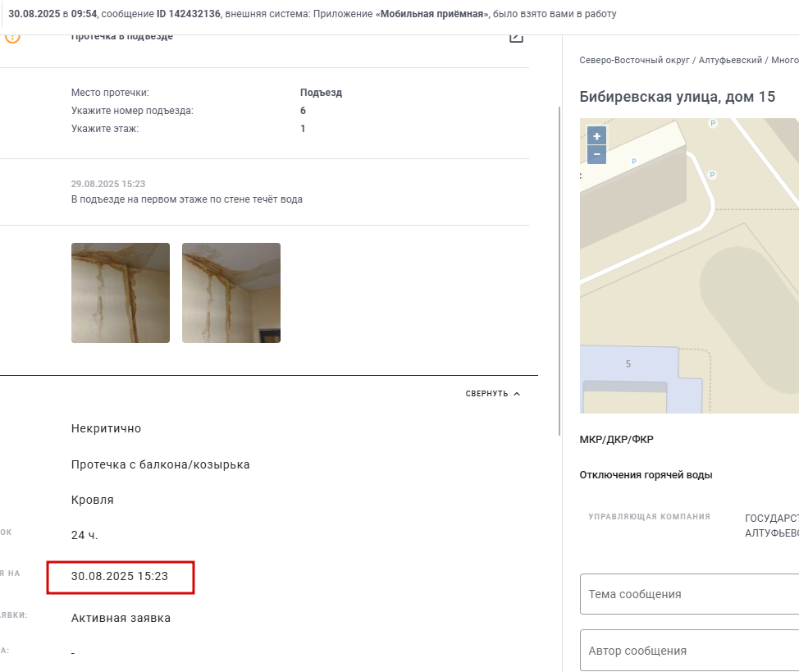This screenshot has width=799, height=672.
Task: Select the МКР/ДКР/ФКР section
Action: (617, 440)
